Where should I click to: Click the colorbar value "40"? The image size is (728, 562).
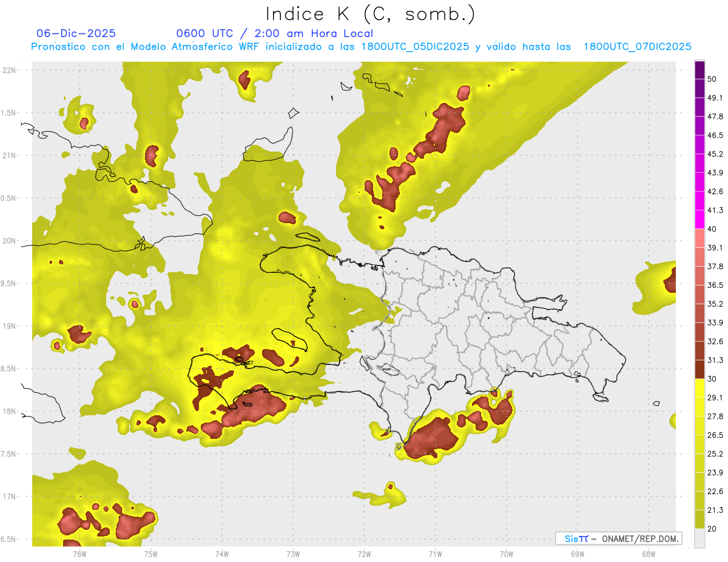point(712,229)
